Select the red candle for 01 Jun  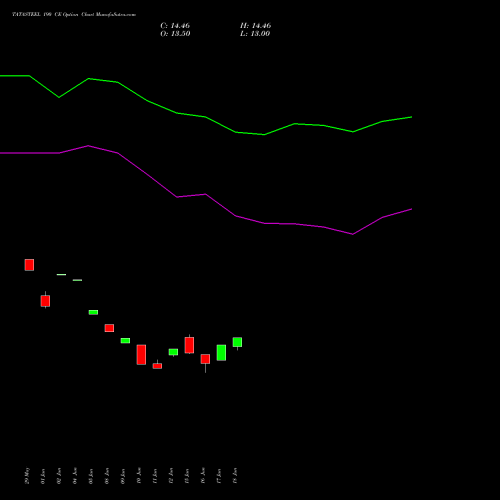pos(45,301)
